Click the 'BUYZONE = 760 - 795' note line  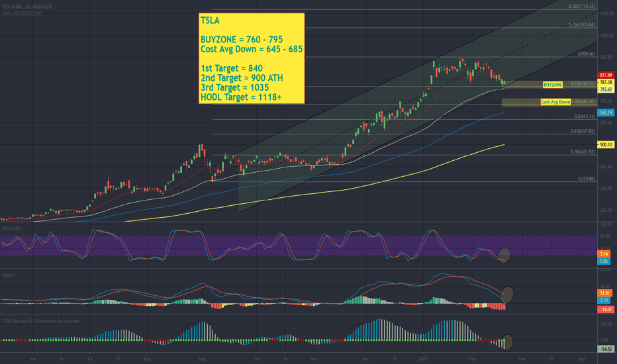pyautogui.click(x=242, y=40)
